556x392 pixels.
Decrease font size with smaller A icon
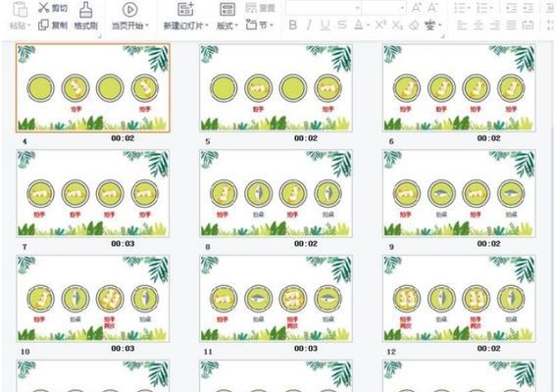coord(432,8)
